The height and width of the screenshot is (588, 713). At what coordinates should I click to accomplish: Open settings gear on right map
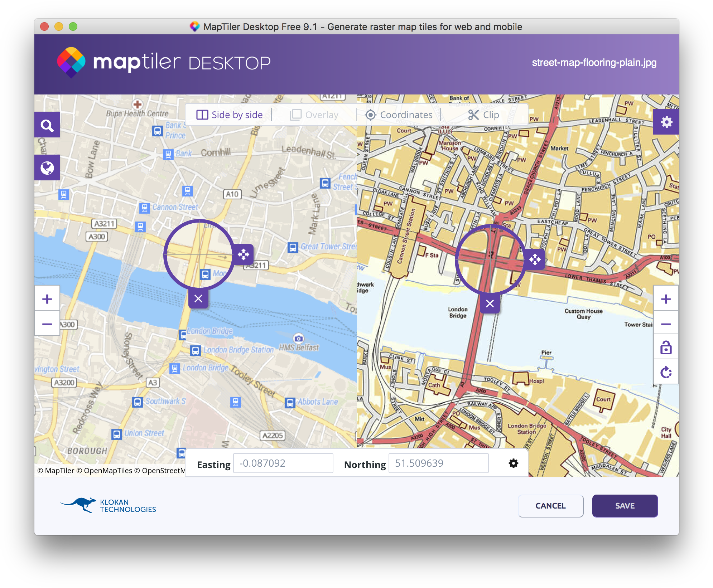pyautogui.click(x=666, y=122)
